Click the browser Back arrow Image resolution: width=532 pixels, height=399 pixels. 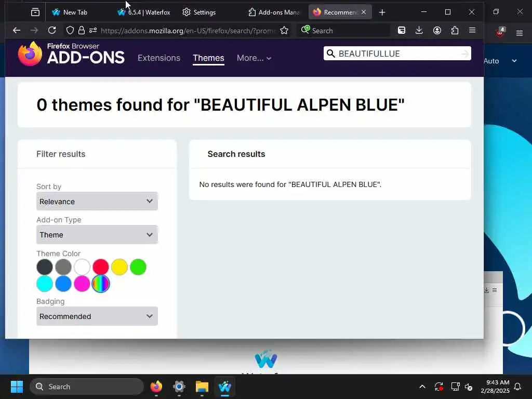(x=16, y=31)
